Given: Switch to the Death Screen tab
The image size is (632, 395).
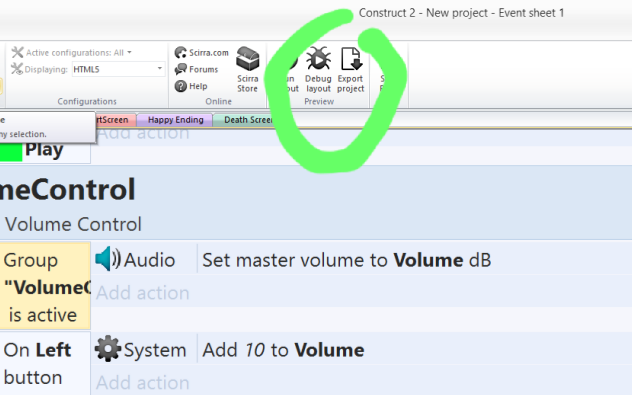Looking at the screenshot, I should pyautogui.click(x=245, y=120).
